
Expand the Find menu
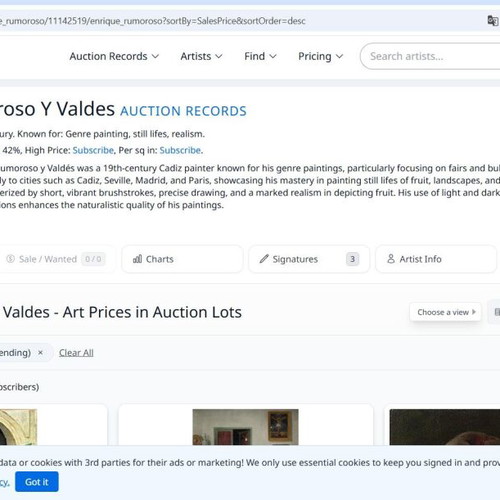[x=260, y=56]
